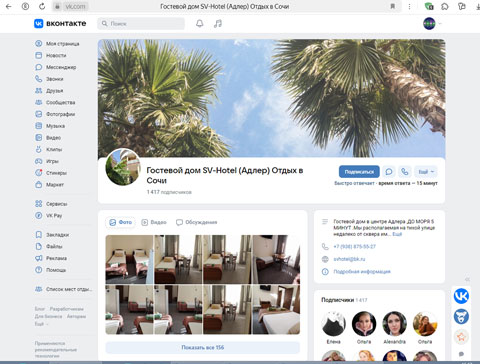Select the Обсуждения tab
Viewport: 480px width, 364px height.
196,222
